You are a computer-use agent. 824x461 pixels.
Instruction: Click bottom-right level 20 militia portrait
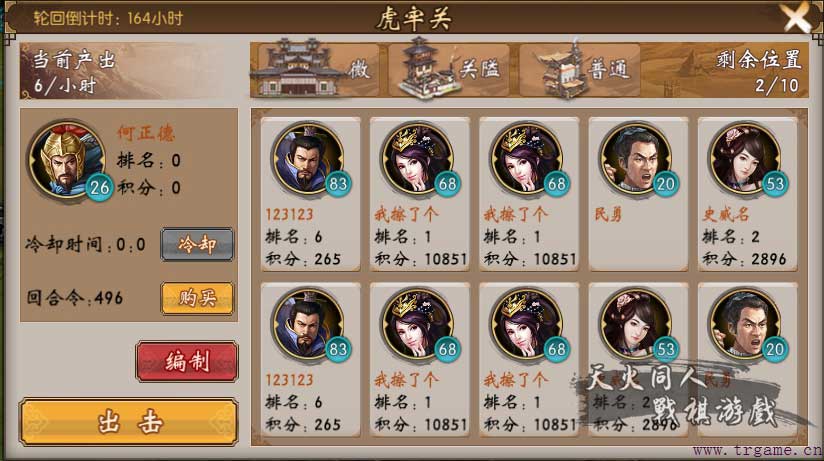745,324
